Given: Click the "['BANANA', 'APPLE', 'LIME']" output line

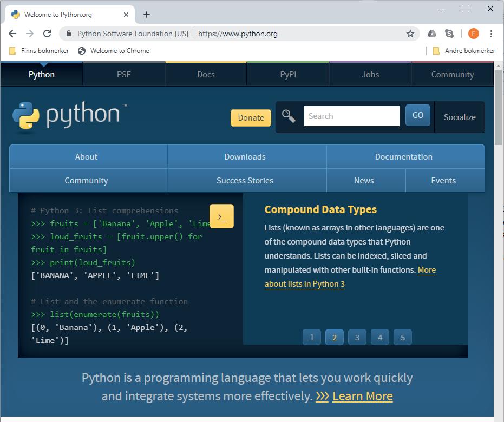Looking at the screenshot, I should (x=95, y=275).
